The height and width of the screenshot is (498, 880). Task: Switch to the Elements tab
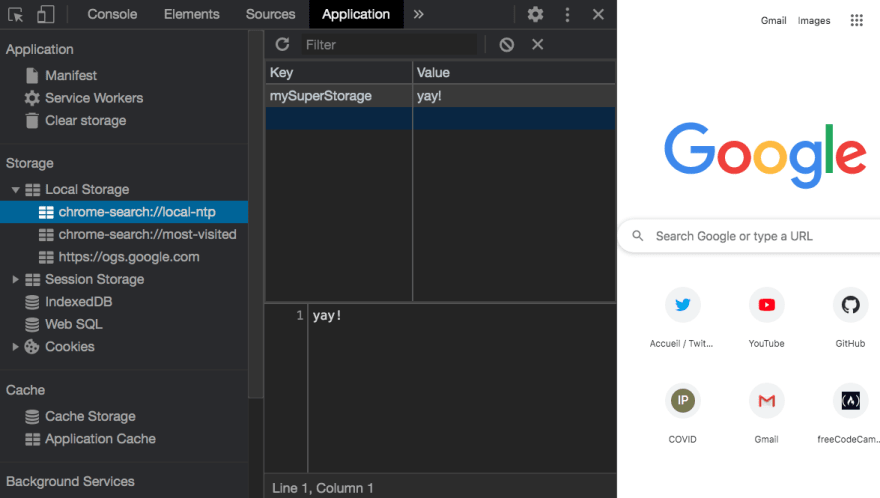tap(191, 15)
